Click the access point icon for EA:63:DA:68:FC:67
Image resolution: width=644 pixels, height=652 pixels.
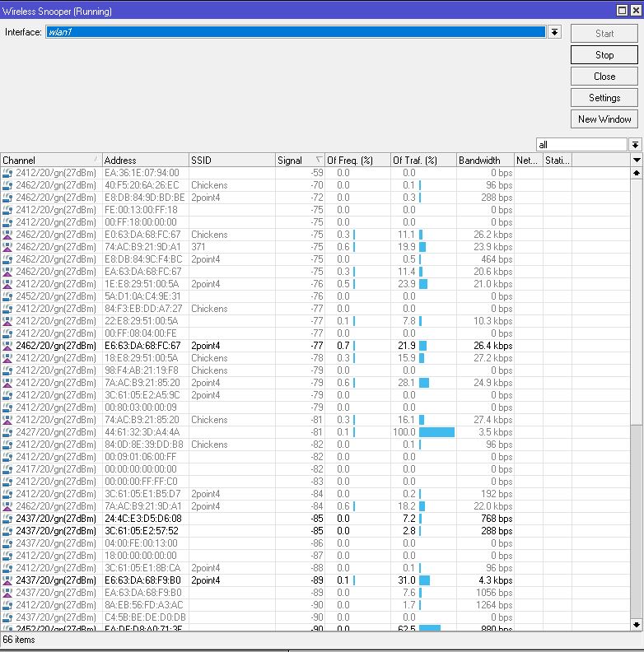(x=7, y=272)
